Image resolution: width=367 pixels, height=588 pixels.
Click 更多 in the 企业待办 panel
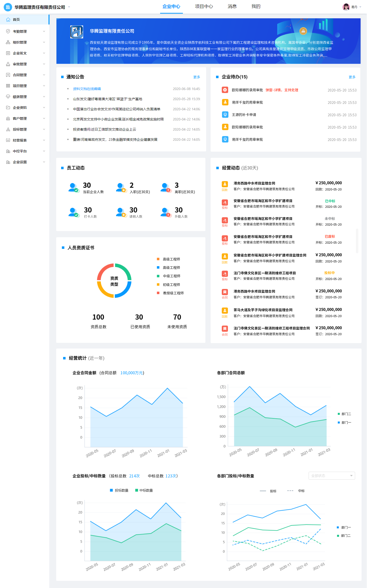tap(352, 77)
